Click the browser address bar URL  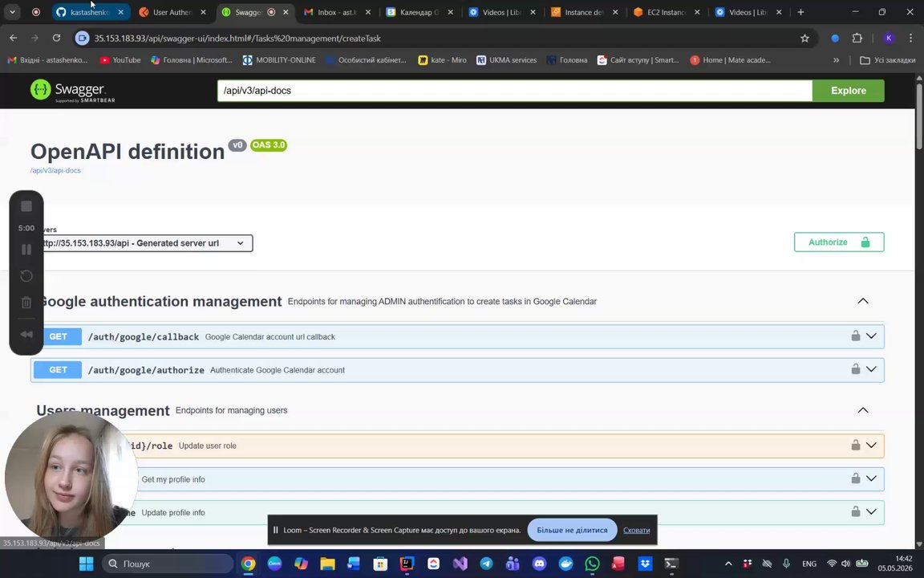(237, 39)
